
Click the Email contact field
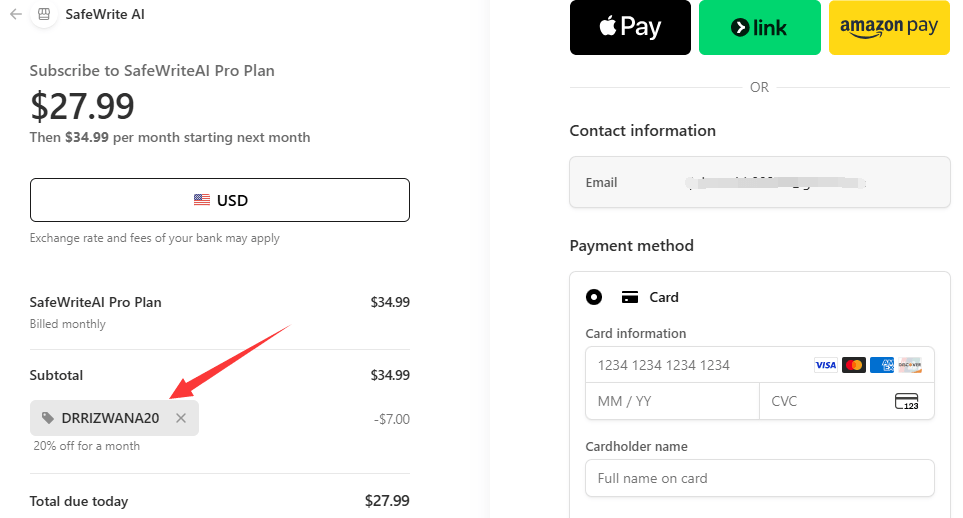(x=760, y=182)
